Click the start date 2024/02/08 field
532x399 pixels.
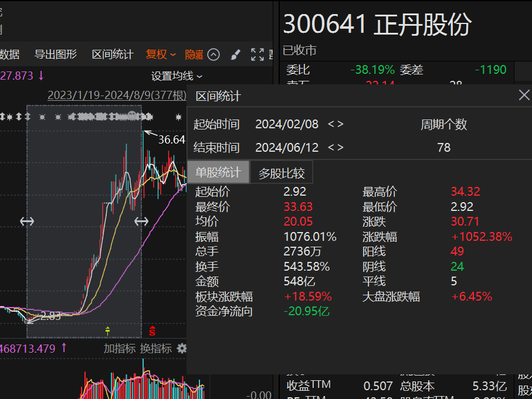(287, 124)
